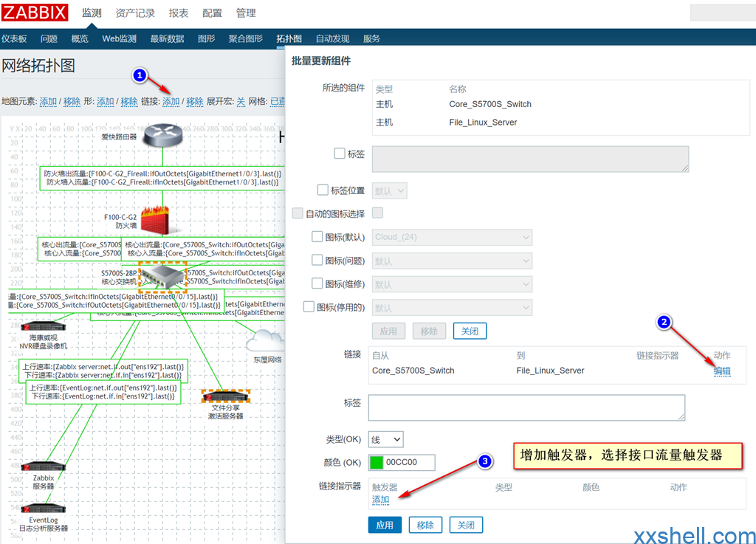This screenshot has width=756, height=544.
Task: Go to the 服务 submenu
Action: 372,38
